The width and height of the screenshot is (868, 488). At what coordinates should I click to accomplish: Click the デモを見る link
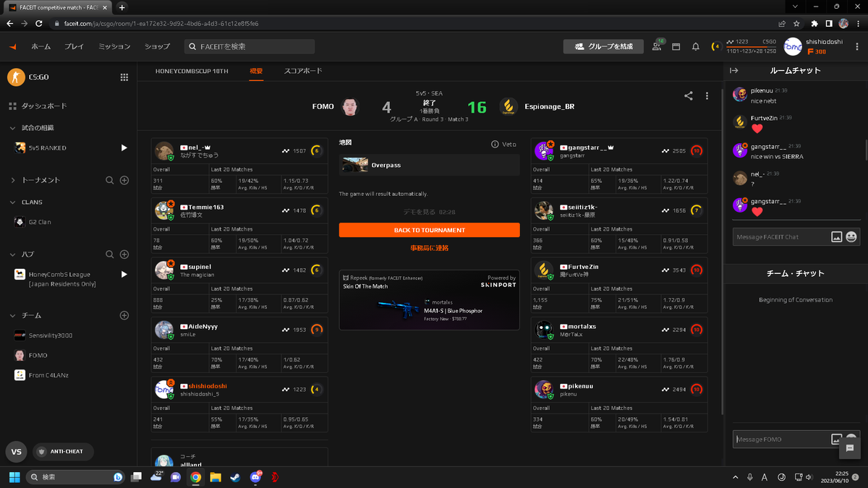tap(420, 213)
